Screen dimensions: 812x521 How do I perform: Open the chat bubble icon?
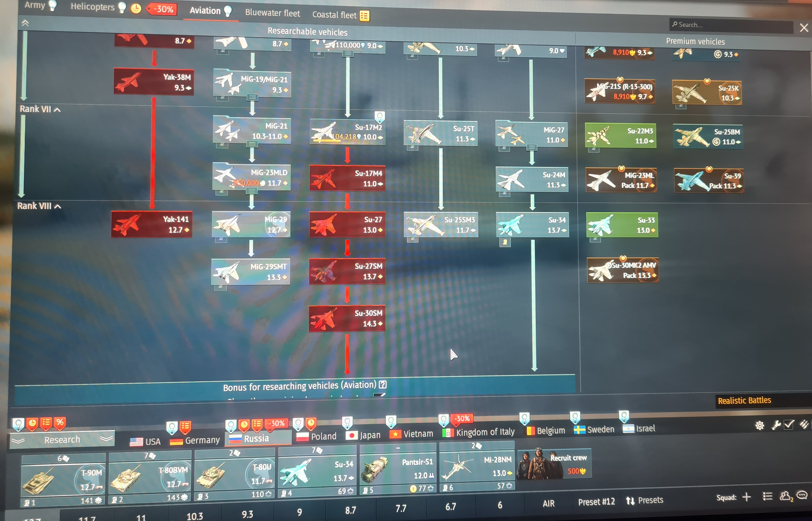click(x=802, y=495)
